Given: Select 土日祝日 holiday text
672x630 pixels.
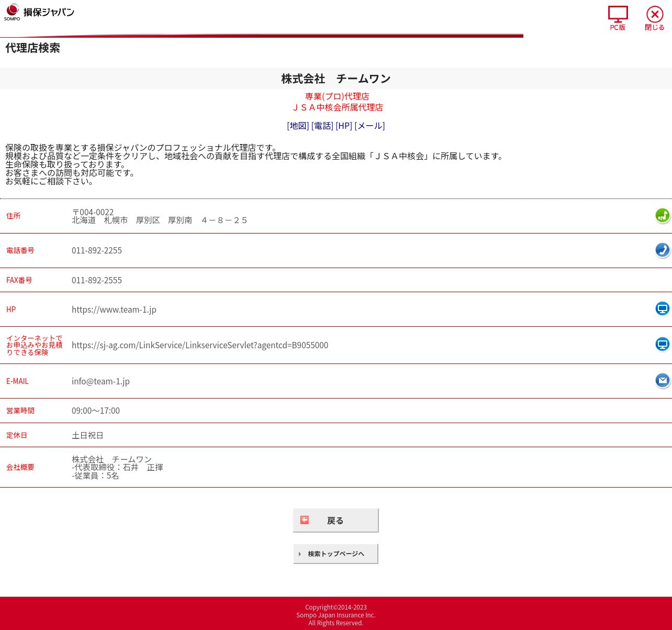Looking at the screenshot, I should tap(87, 435).
